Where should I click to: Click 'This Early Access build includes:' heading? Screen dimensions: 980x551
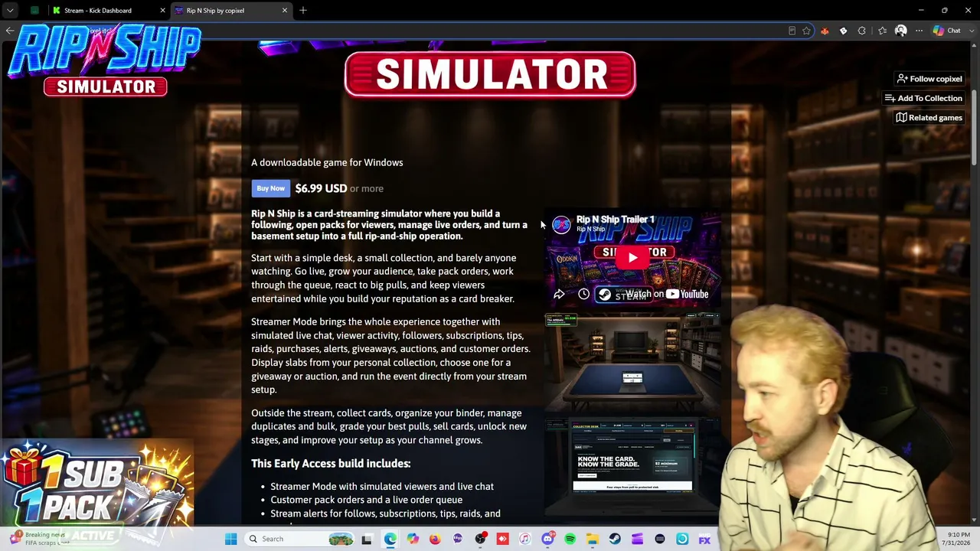click(x=331, y=463)
